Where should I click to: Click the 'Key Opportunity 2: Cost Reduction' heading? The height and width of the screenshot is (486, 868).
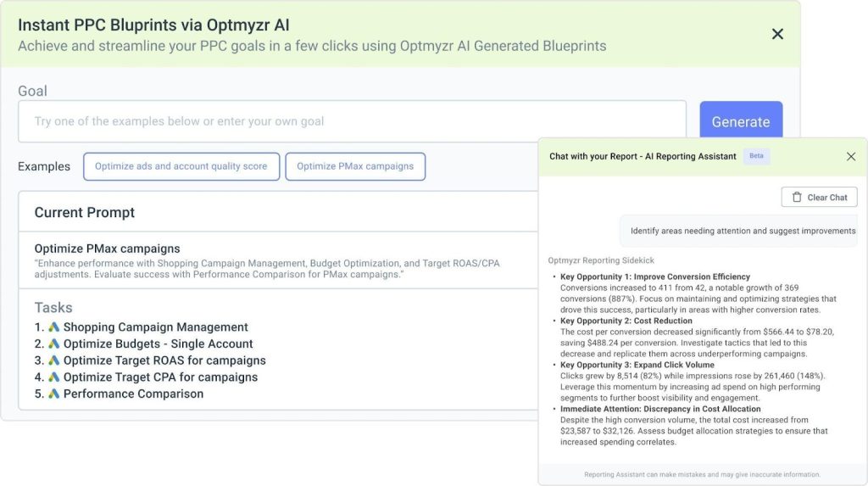tap(628, 321)
